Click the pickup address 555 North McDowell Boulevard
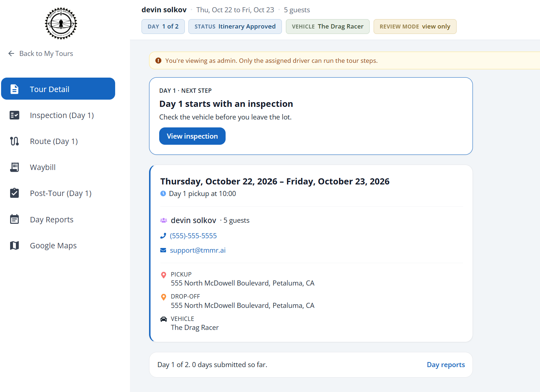Image resolution: width=540 pixels, height=392 pixels. (x=243, y=283)
